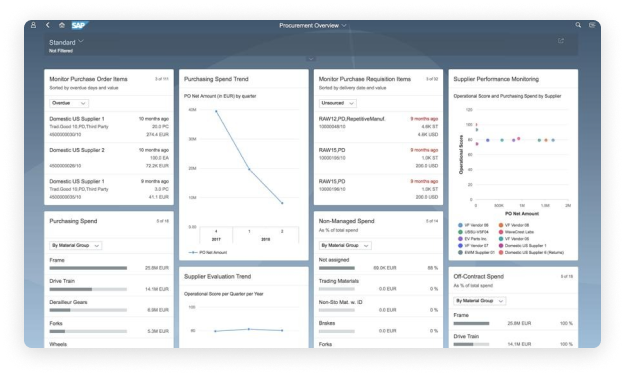Image resolution: width=625 pixels, height=376 pixels.
Task: Open the Supplier Evaluation Trend card header
Action: pos(244,276)
